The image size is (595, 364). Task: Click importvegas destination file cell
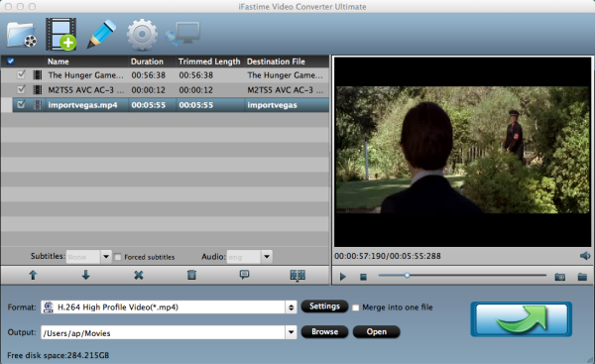272,105
